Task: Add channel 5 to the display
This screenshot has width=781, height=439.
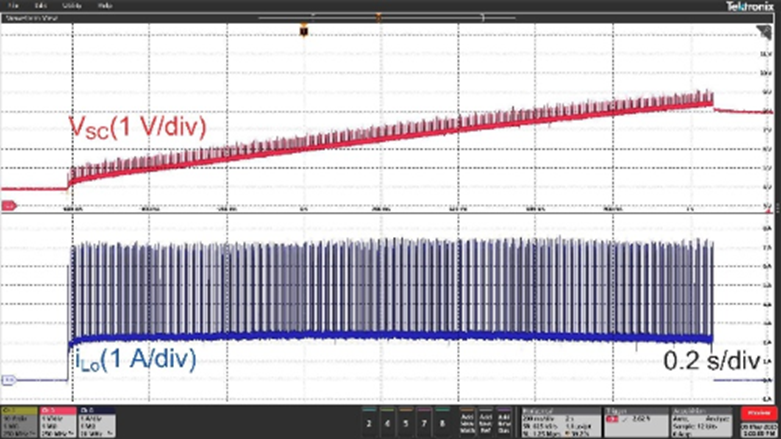Action: pos(405,423)
